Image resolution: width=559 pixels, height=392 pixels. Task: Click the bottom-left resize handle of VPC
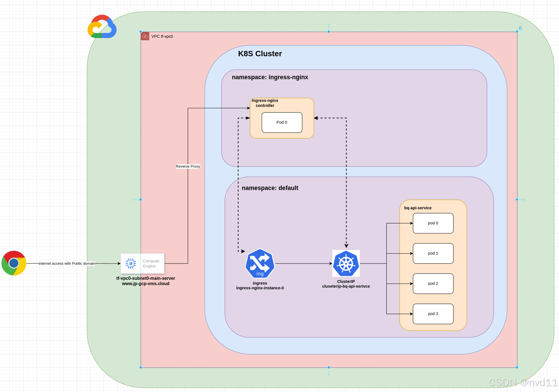[x=141, y=367]
